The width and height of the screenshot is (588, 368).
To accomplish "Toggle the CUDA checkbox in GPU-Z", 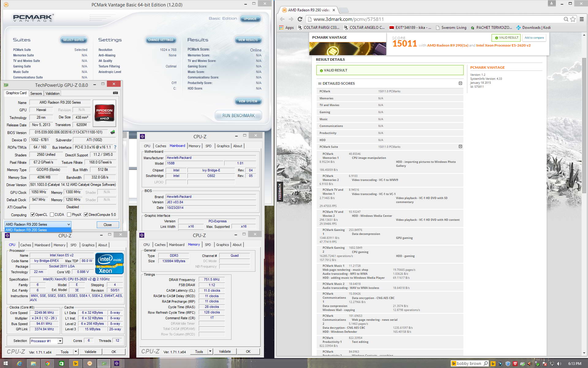I will [x=52, y=215].
